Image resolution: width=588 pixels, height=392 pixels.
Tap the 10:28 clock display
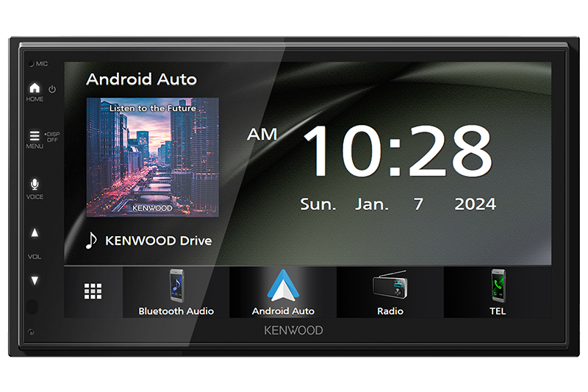click(x=398, y=151)
